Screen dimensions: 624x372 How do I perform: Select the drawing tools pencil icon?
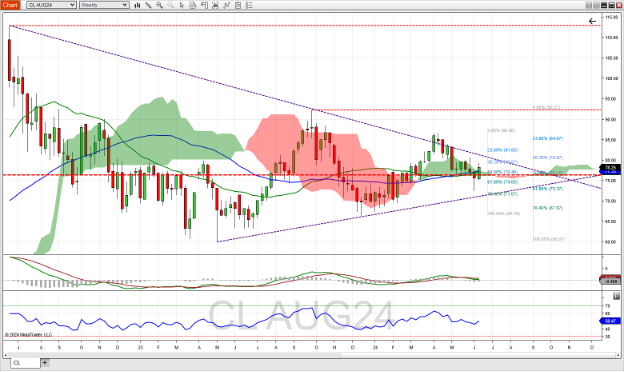pos(148,5)
